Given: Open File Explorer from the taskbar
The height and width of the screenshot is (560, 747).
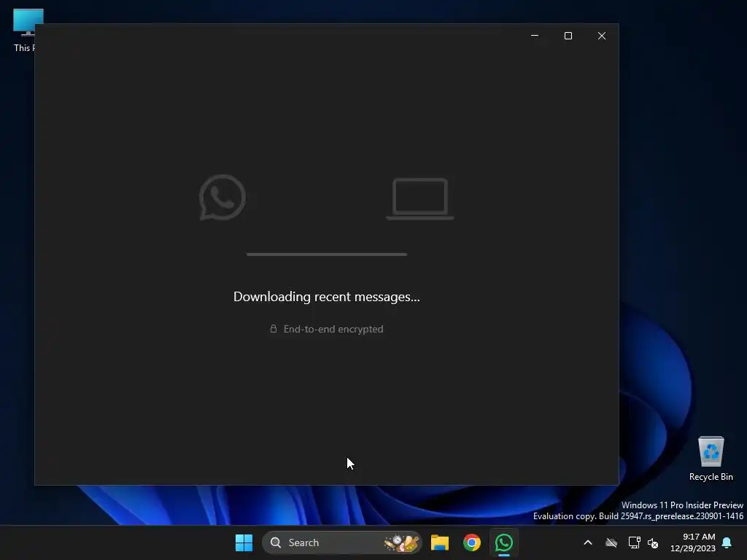Looking at the screenshot, I should click(x=440, y=542).
